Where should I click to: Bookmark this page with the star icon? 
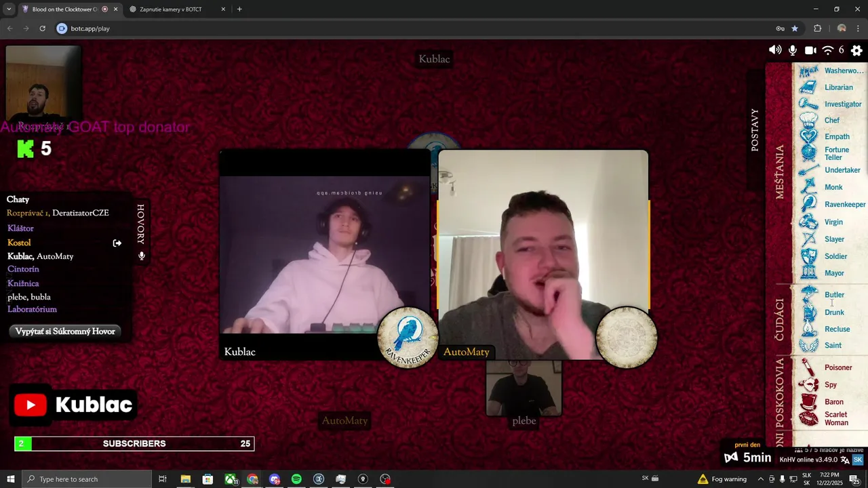point(795,28)
